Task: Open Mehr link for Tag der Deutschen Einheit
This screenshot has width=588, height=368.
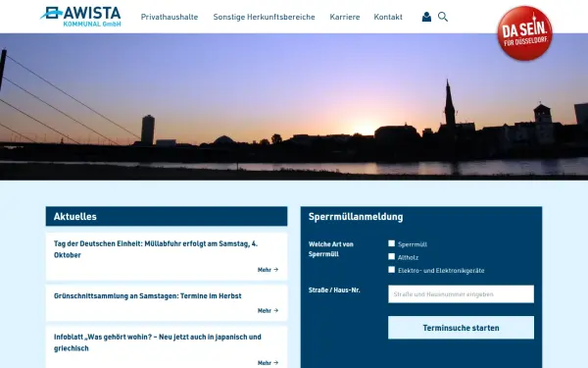Action: pyautogui.click(x=268, y=270)
